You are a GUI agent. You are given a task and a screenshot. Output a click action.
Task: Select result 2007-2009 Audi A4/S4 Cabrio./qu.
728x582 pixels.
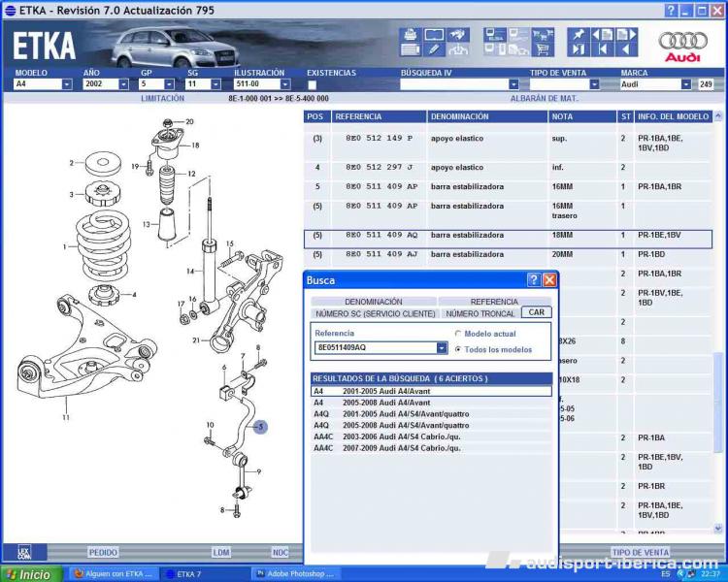click(432, 448)
